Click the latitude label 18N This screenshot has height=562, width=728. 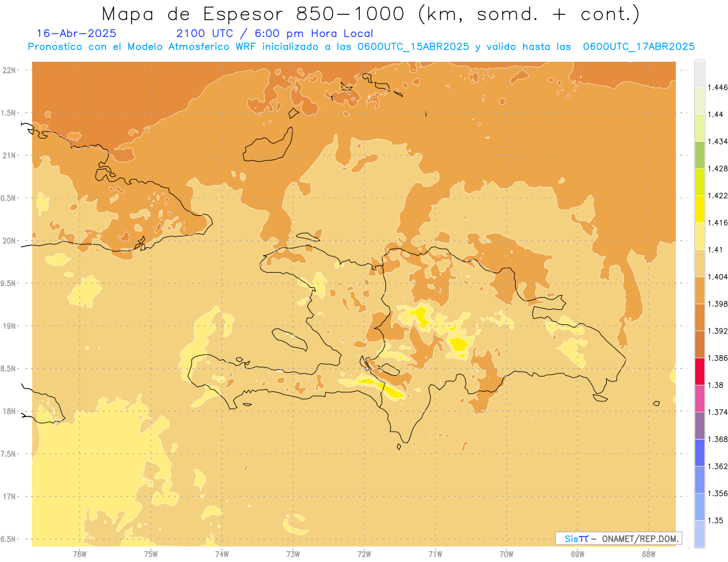click(10, 412)
